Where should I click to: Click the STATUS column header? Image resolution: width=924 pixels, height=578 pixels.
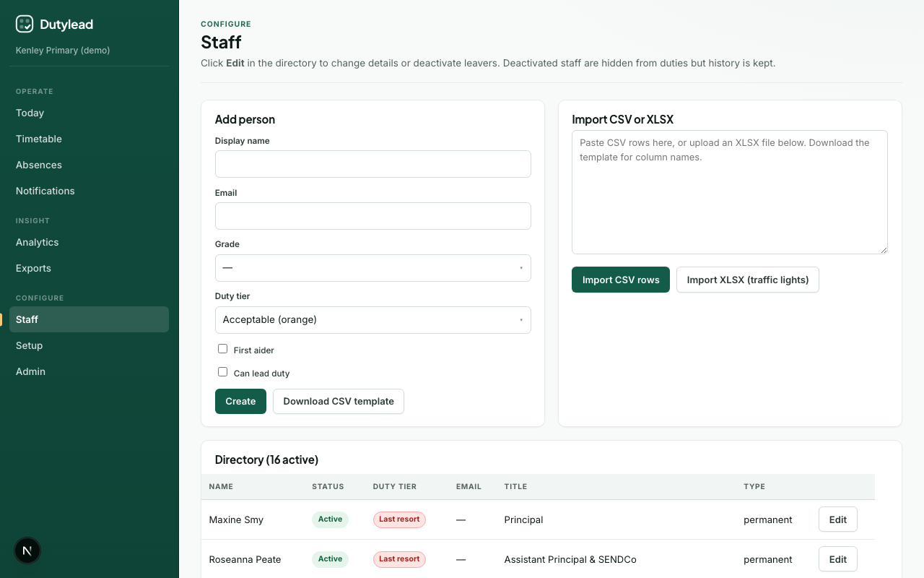[x=328, y=486]
